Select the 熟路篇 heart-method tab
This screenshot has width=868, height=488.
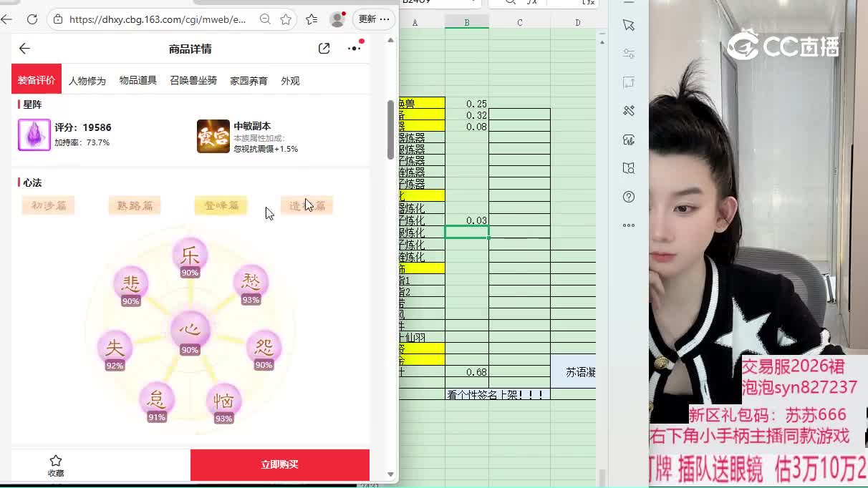[x=135, y=205]
